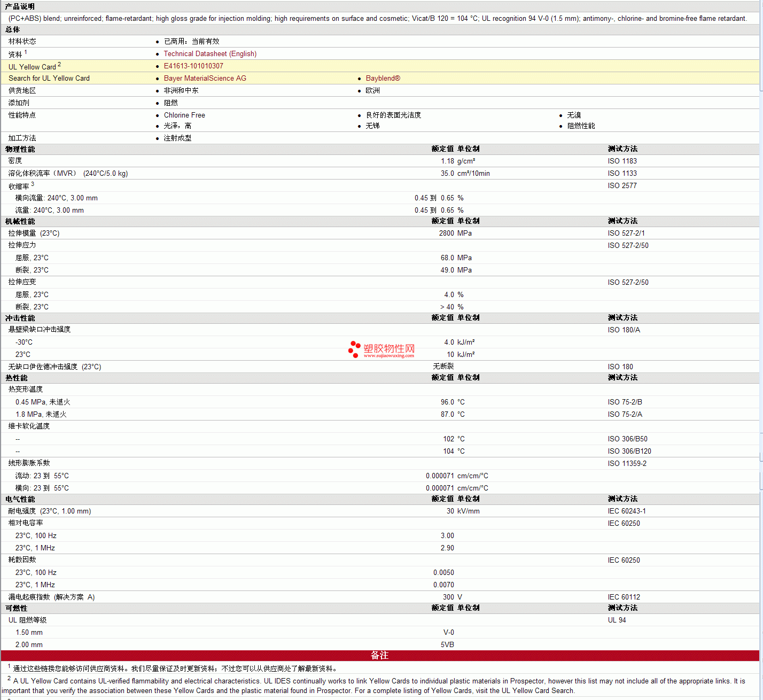
Task: Open the E41613-101010307 yellow card link
Action: click(x=193, y=66)
